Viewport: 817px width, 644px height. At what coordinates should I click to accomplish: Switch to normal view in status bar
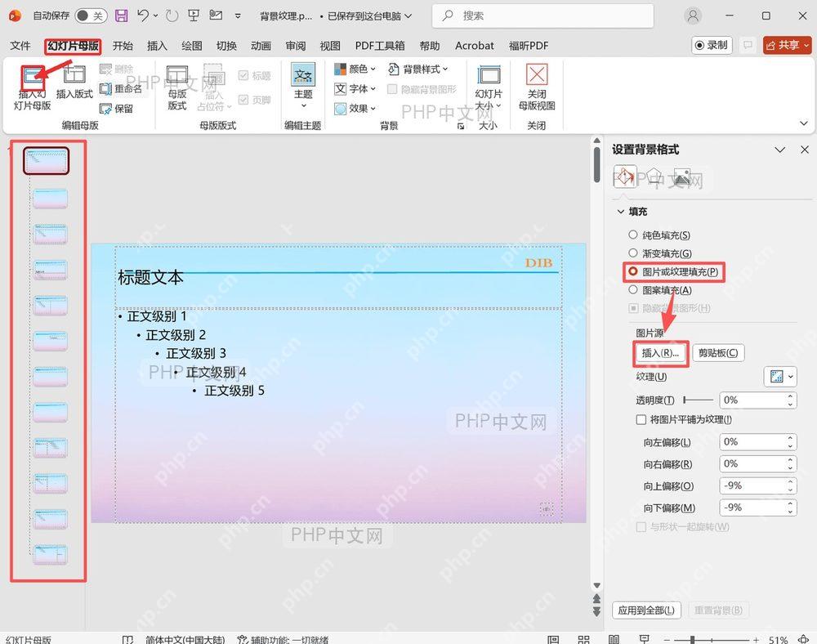[x=553, y=639]
